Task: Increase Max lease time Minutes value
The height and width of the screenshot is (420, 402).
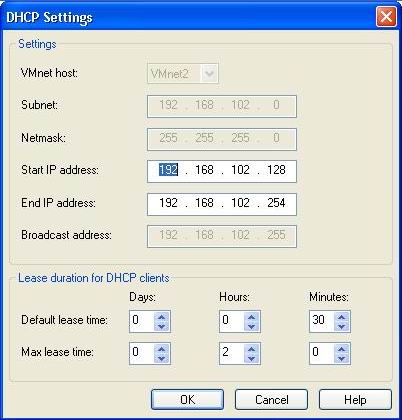Action: tap(342, 349)
